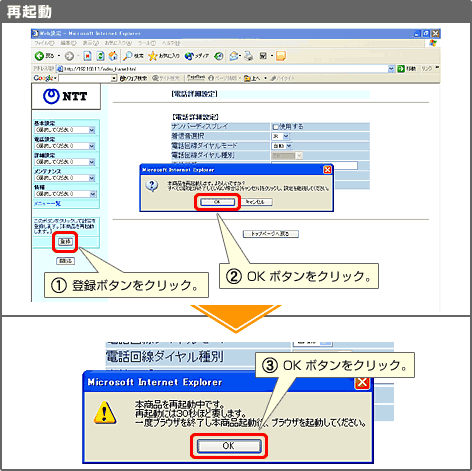The image size is (472, 471).
Task: Click the yellow Discuss note icon
Action: pyautogui.click(x=281, y=56)
